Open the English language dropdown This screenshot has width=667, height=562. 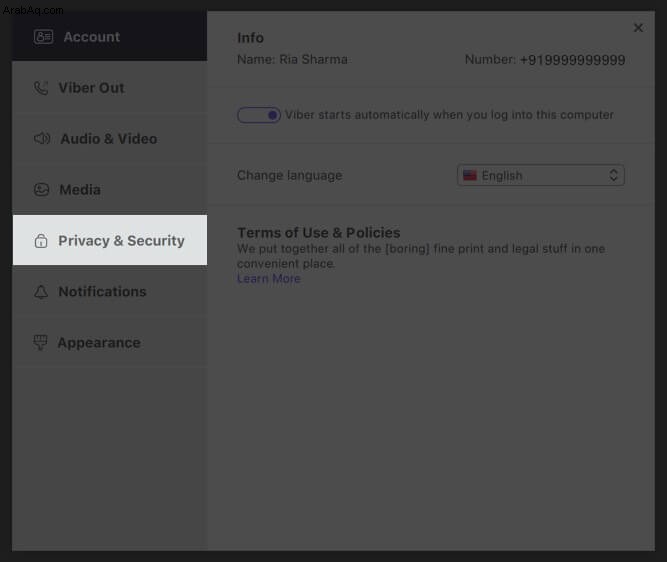coord(541,175)
